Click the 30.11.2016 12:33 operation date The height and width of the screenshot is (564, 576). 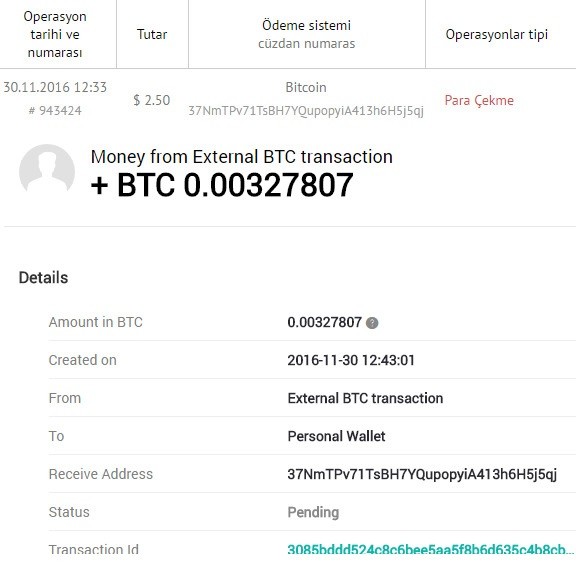pos(55,87)
